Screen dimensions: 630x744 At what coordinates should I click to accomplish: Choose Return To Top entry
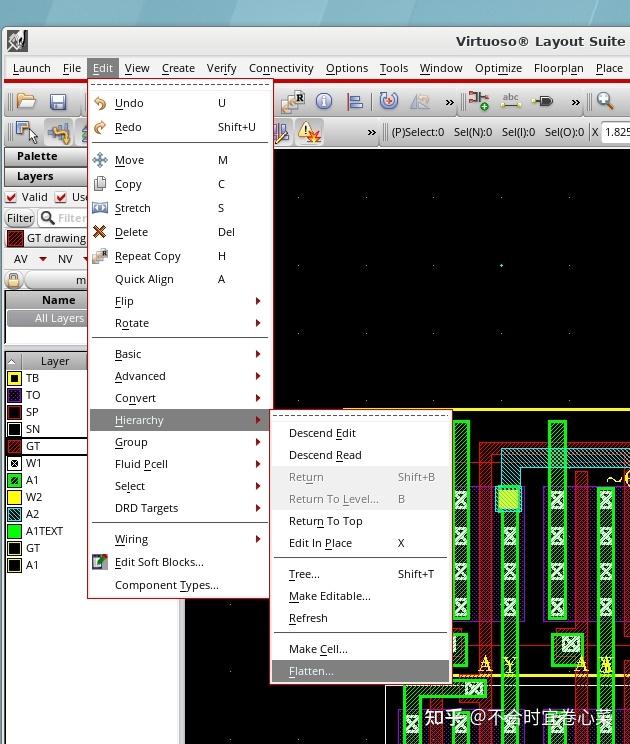tap(360, 521)
